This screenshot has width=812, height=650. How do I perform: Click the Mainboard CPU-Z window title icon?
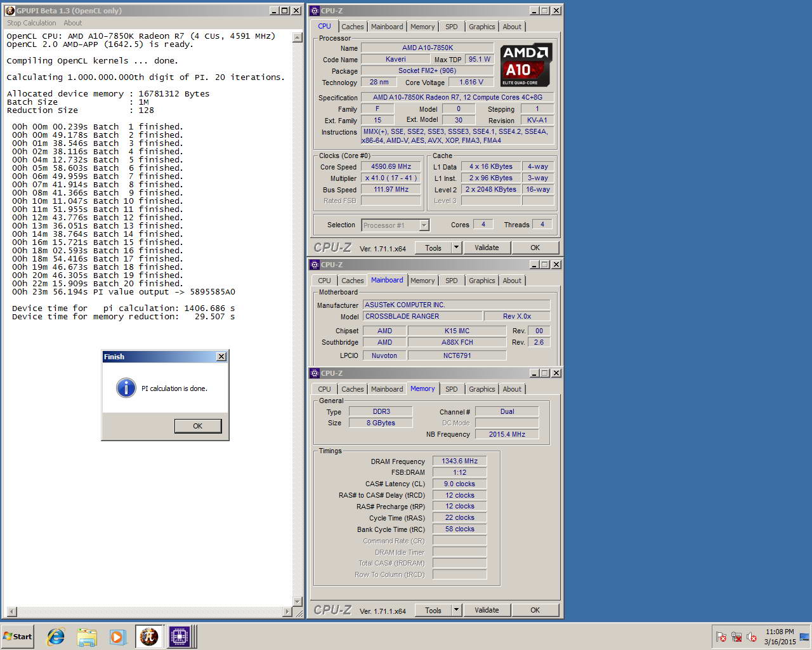tap(315, 265)
